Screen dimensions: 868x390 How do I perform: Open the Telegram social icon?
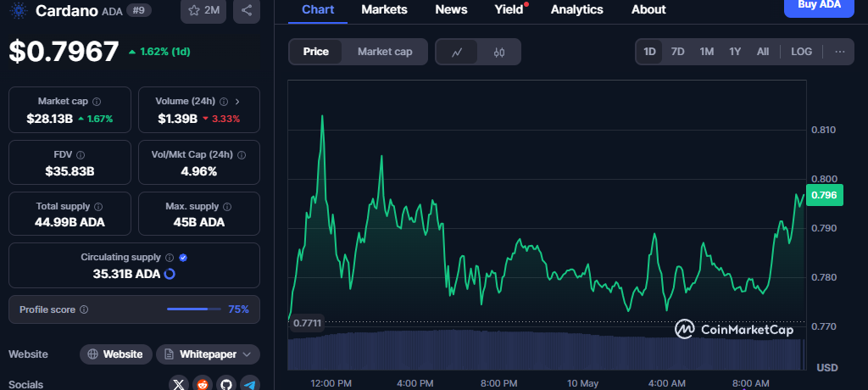pyautogui.click(x=250, y=384)
